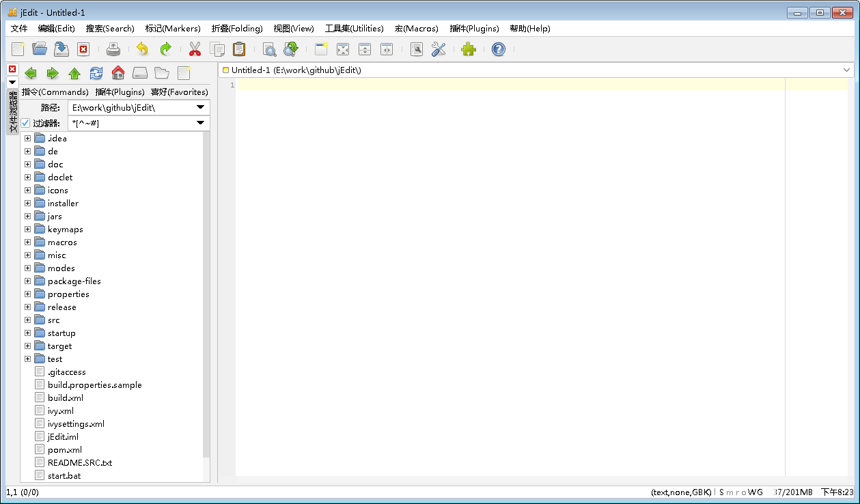Expand the src folder in file tree
The width and height of the screenshot is (860, 504).
click(27, 320)
